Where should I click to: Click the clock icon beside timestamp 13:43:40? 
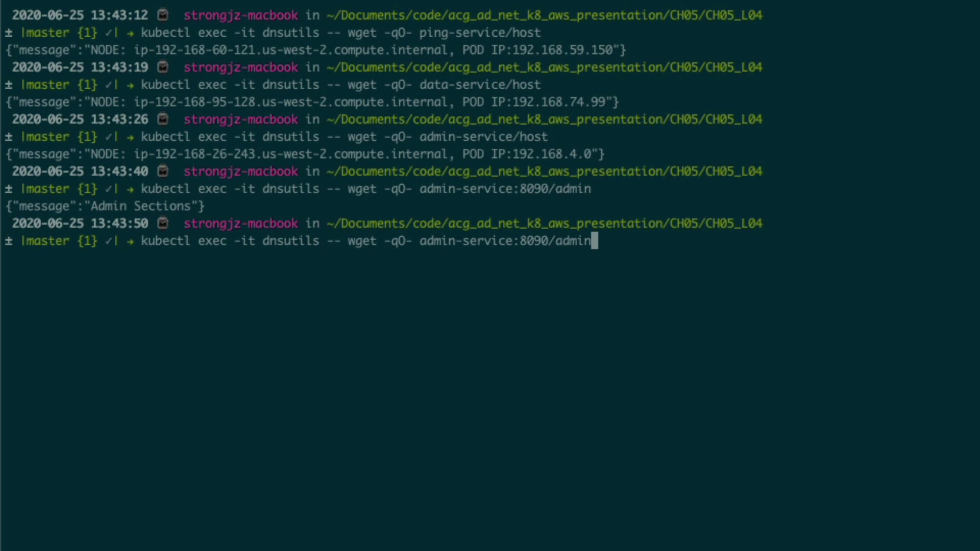click(163, 171)
